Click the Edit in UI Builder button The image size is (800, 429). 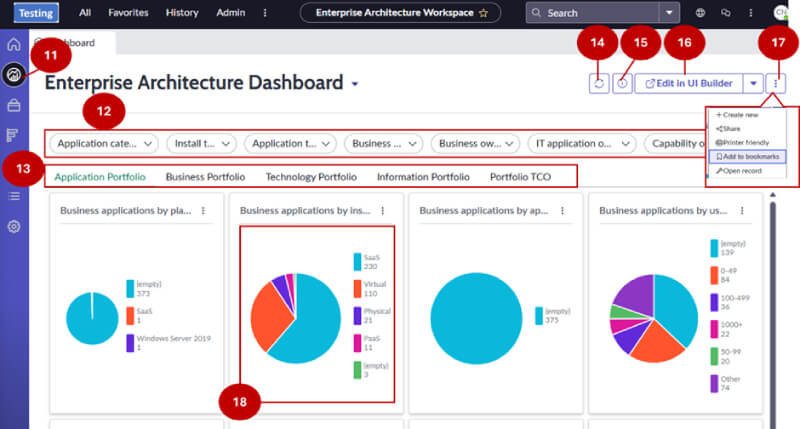point(689,84)
